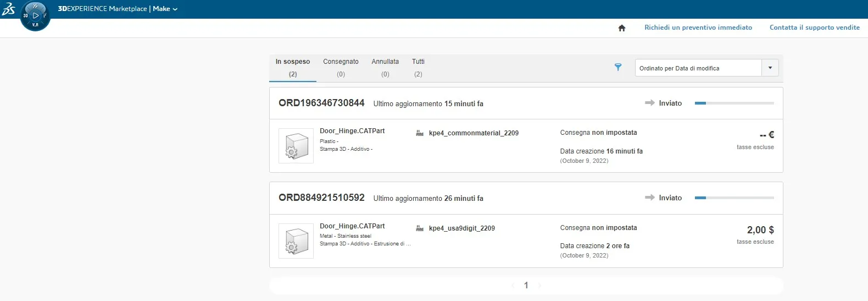The width and height of the screenshot is (868, 301).
Task: Click the Inviato arrow icon on order ORD884921510592
Action: (650, 198)
